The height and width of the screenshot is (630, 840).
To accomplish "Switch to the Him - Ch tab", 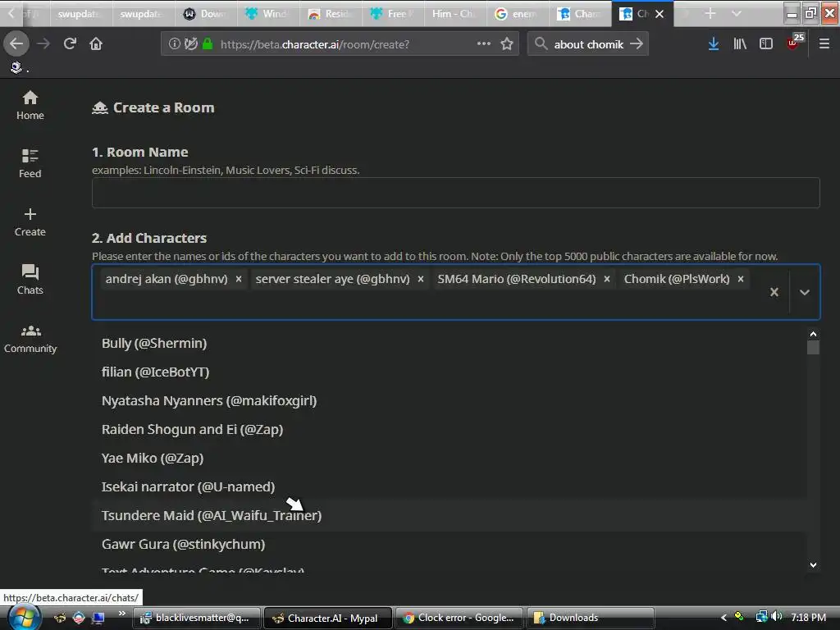I will [454, 13].
